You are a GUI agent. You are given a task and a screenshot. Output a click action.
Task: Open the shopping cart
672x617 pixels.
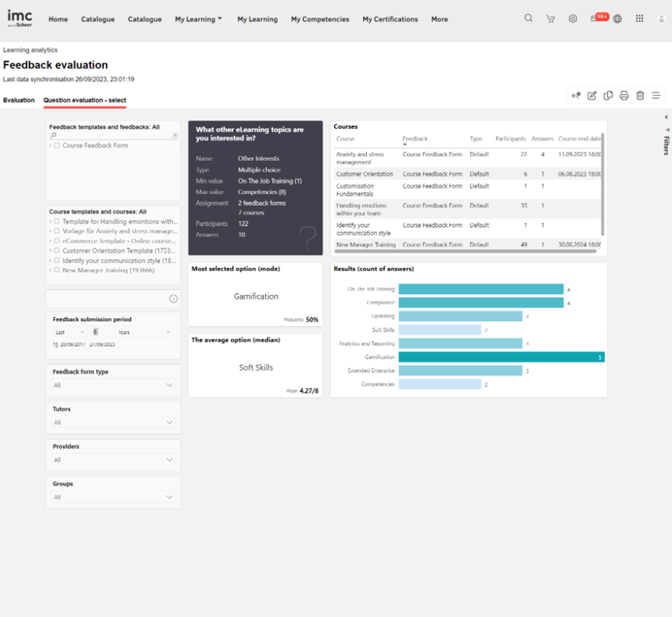click(x=550, y=19)
